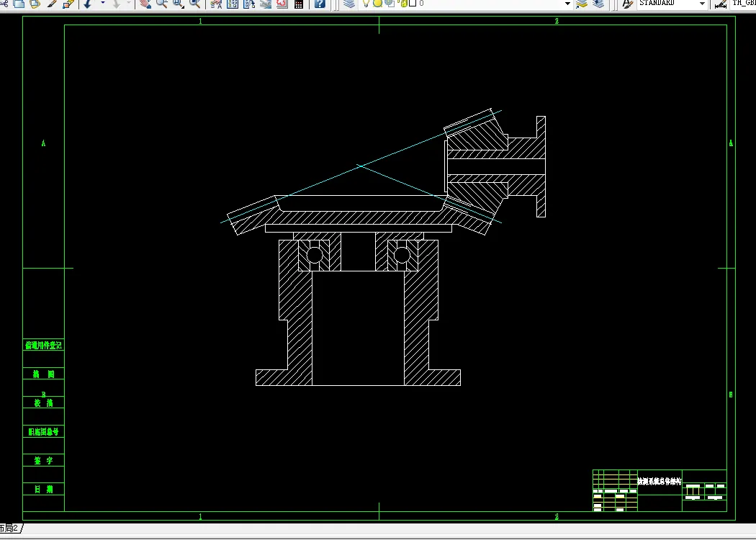Open the DesignCenter icon
The width and height of the screenshot is (756, 540).
click(233, 4)
